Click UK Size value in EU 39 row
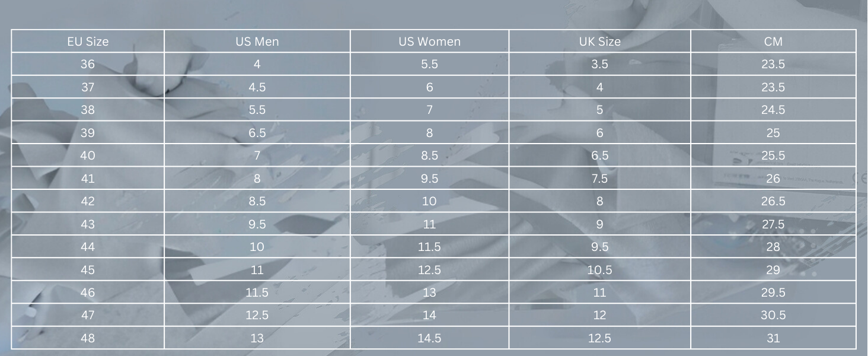This screenshot has width=868, height=356. 599,133
